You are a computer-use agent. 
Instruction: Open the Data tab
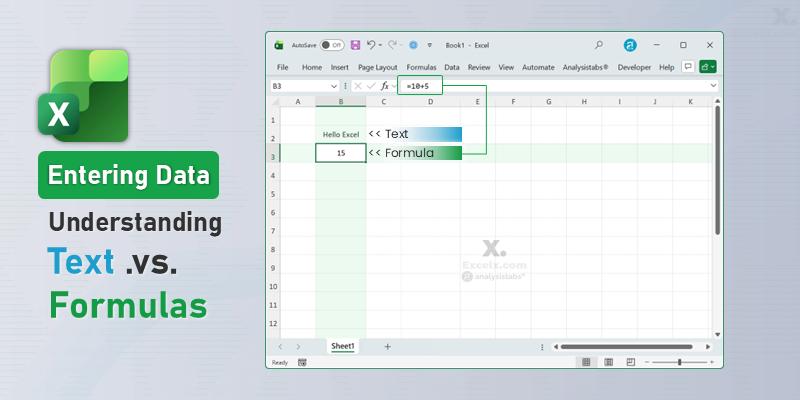tap(452, 67)
